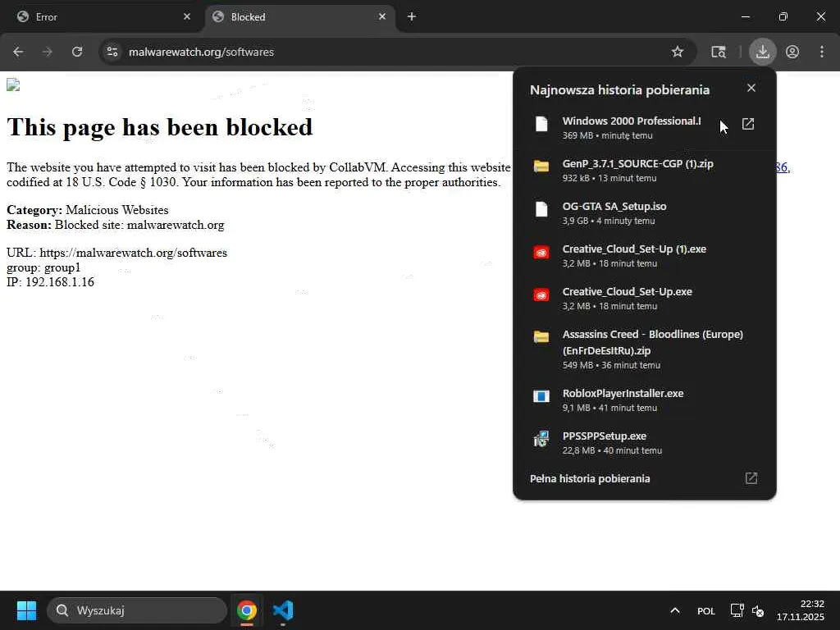Image resolution: width=840 pixels, height=630 pixels.
Task: Select the Blocked tab
Action: [300, 17]
